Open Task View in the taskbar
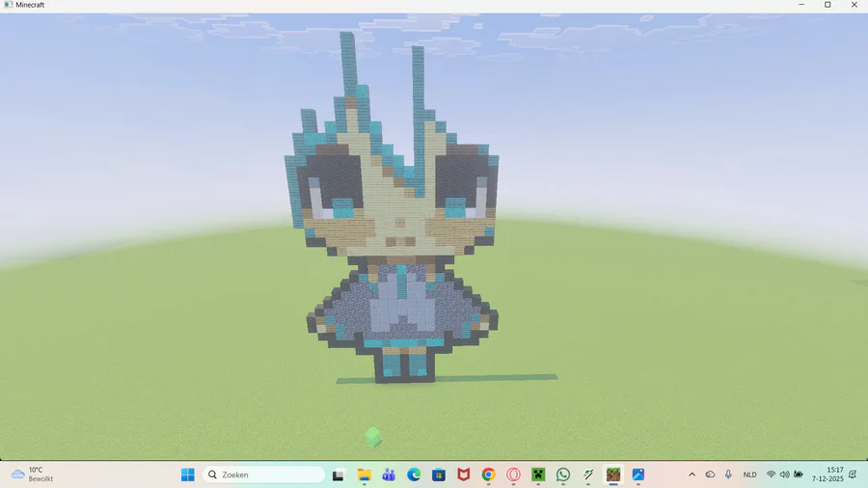868x488 pixels. click(338, 474)
